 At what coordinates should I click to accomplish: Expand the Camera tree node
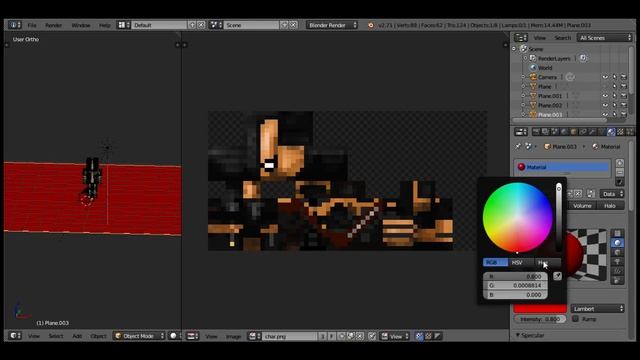click(524, 77)
